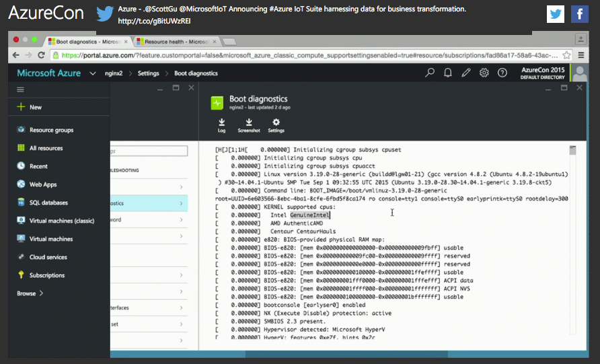Expand the dropdown beside Microsoft Azure
This screenshot has height=364, width=600.
(93, 73)
